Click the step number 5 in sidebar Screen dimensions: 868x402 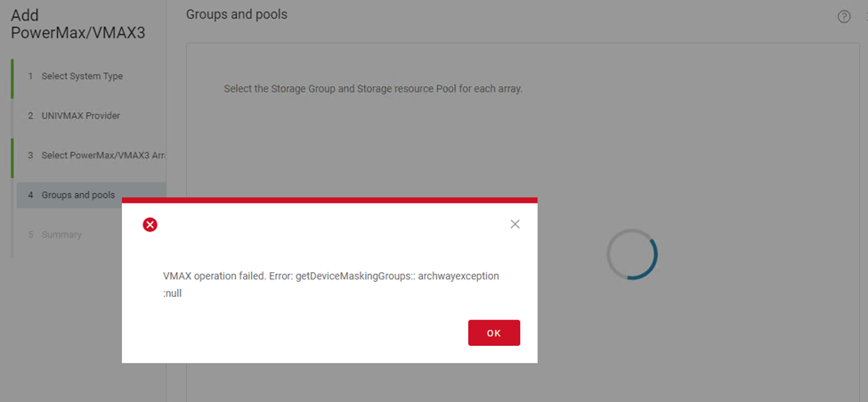pos(30,235)
